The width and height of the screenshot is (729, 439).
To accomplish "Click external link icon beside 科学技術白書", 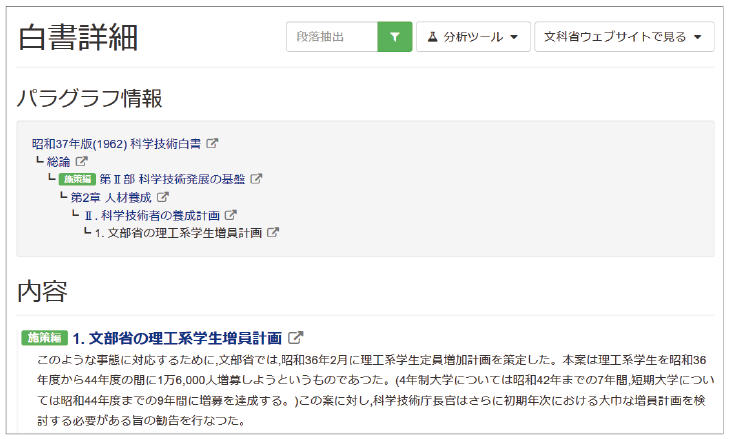I will 212,143.
